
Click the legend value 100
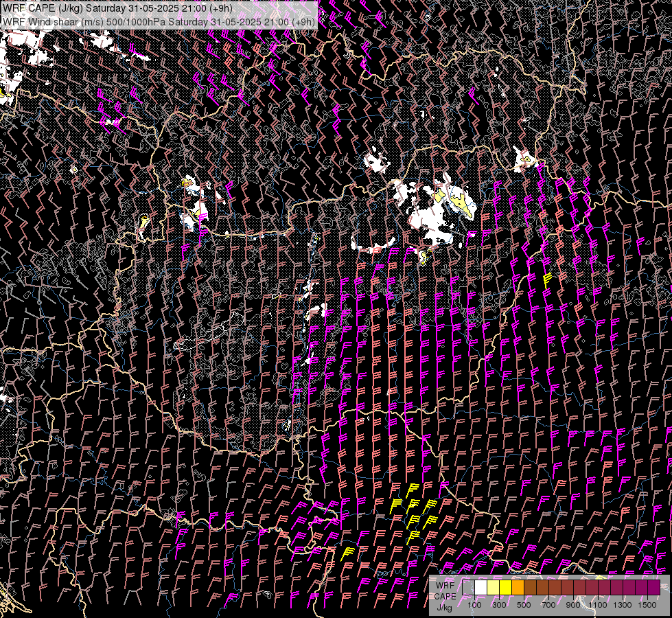point(474,605)
